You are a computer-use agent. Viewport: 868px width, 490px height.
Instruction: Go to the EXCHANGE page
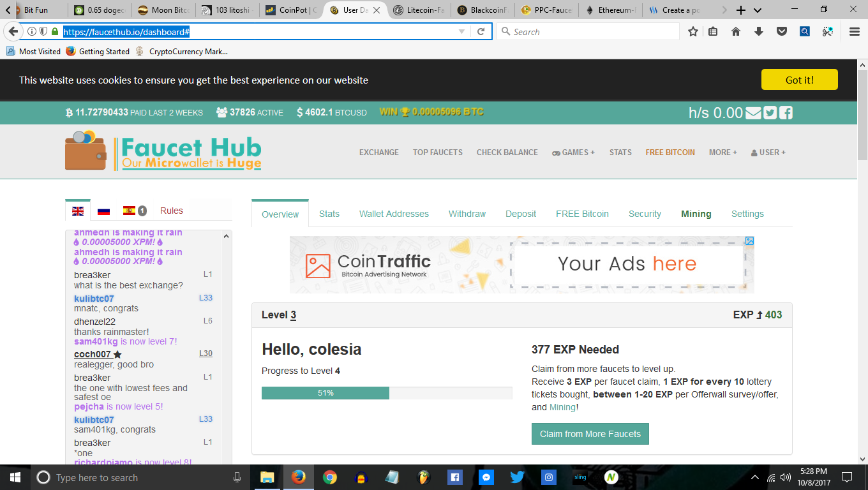379,152
